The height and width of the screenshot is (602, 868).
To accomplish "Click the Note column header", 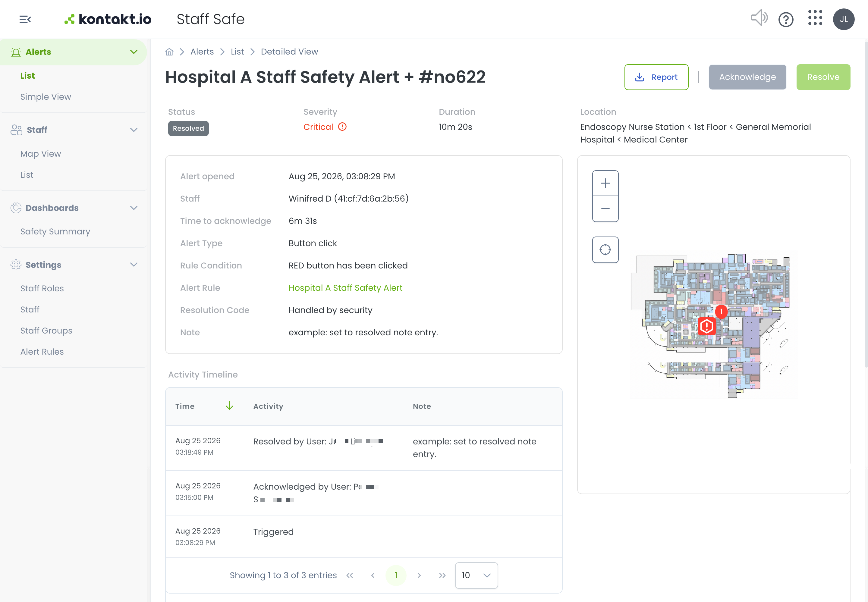I will [x=422, y=406].
